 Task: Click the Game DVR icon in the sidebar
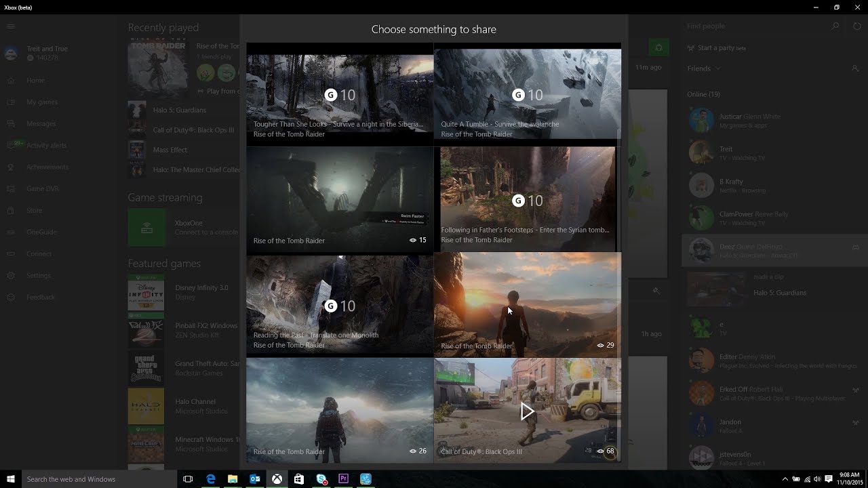coord(11,189)
